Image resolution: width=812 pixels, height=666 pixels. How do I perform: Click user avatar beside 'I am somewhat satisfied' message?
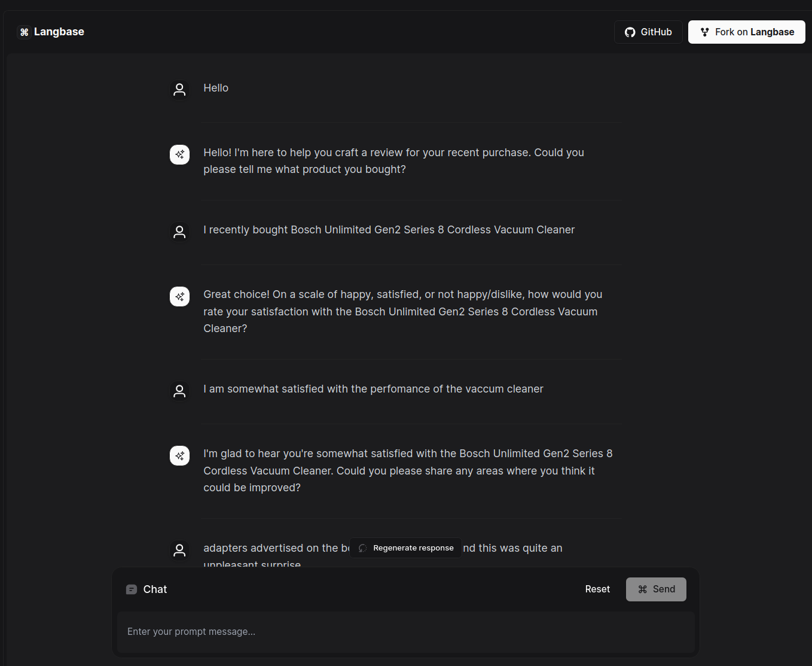pyautogui.click(x=179, y=391)
